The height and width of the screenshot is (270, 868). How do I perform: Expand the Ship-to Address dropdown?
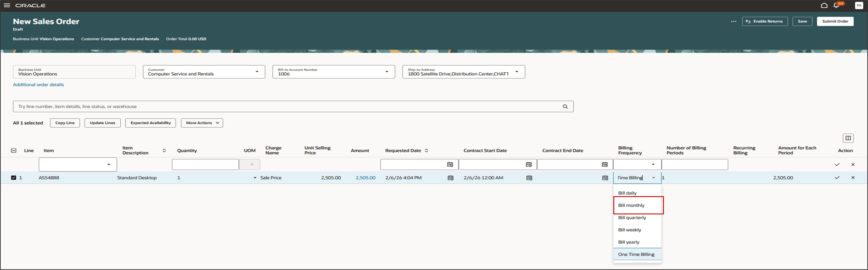pos(517,72)
